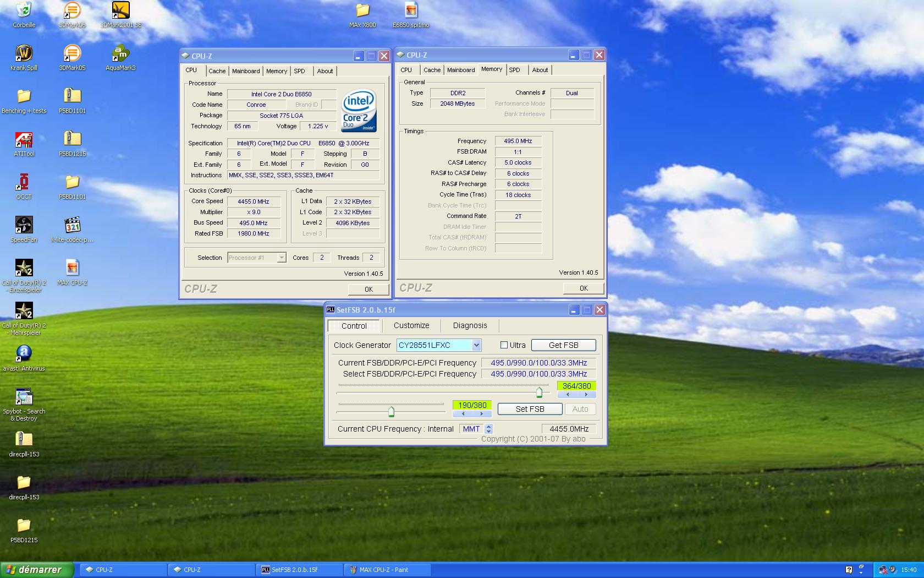Switch to CPU tab in right CPU-Z

click(x=406, y=70)
